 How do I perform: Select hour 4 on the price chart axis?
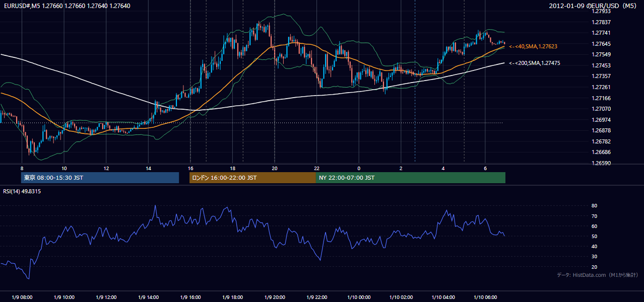point(443,168)
